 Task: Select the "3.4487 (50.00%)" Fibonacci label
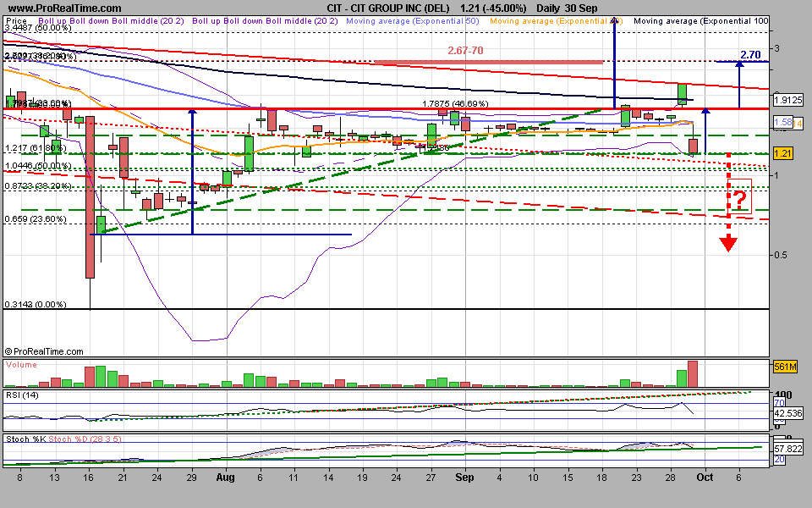[x=38, y=28]
